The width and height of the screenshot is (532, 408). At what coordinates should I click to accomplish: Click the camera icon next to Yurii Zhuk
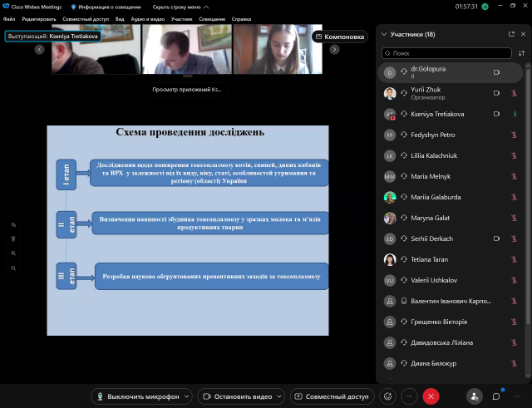point(496,93)
